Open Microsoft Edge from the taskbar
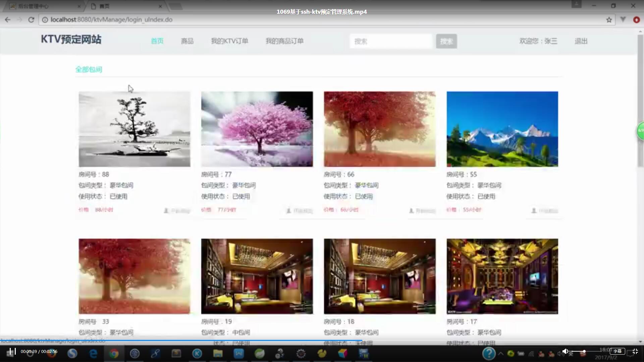 [x=93, y=353]
